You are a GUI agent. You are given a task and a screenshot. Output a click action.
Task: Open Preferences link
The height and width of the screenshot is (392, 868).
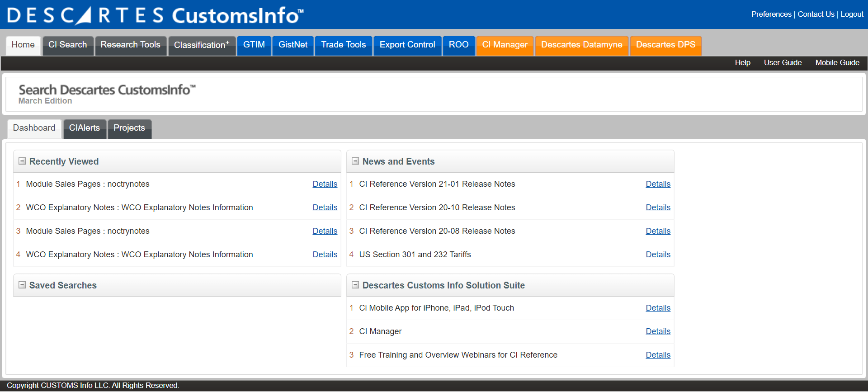coord(771,14)
